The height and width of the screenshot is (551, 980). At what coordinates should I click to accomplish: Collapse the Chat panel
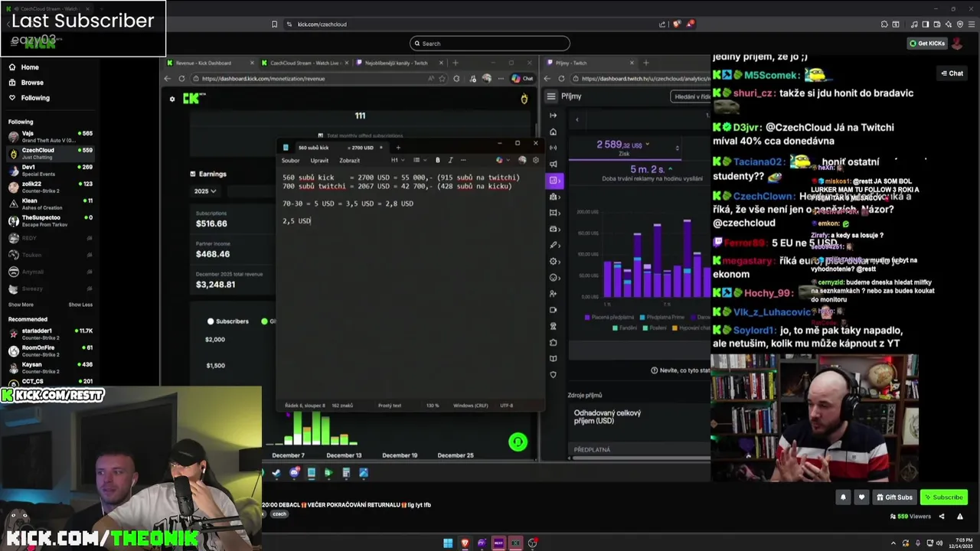[x=952, y=73]
